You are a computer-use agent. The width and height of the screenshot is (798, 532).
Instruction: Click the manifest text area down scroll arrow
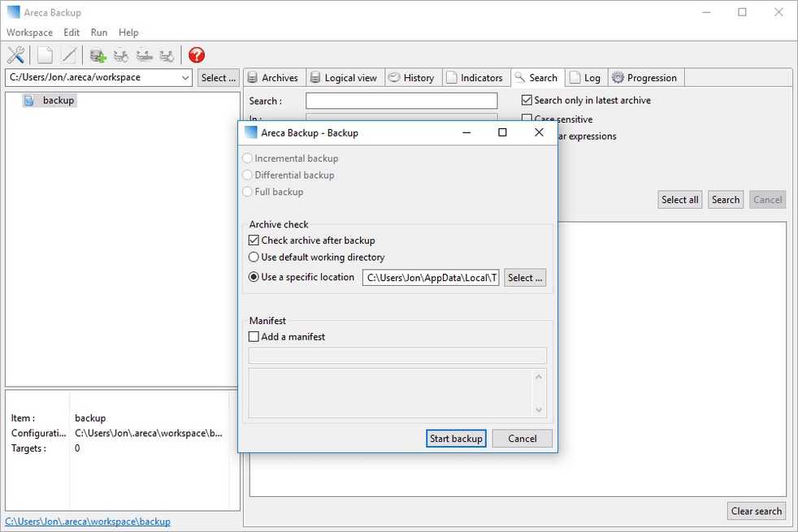[x=539, y=410]
